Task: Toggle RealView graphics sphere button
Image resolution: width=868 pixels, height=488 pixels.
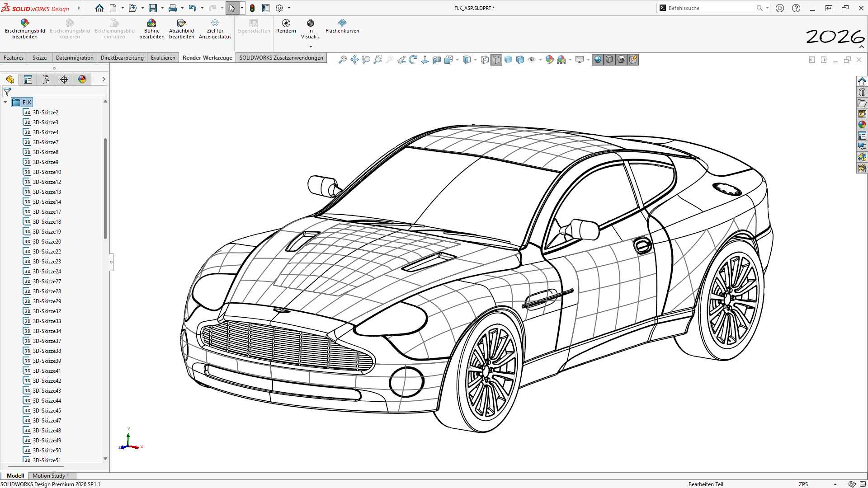Action: [x=598, y=60]
